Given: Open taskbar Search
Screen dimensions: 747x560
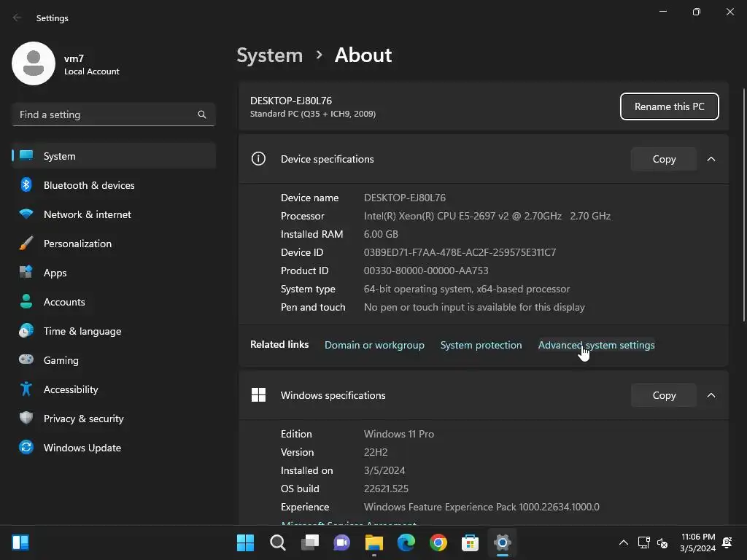Looking at the screenshot, I should (x=278, y=542).
